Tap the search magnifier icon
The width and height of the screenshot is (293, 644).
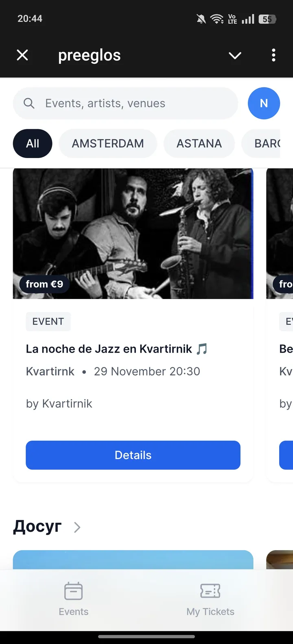tap(29, 103)
